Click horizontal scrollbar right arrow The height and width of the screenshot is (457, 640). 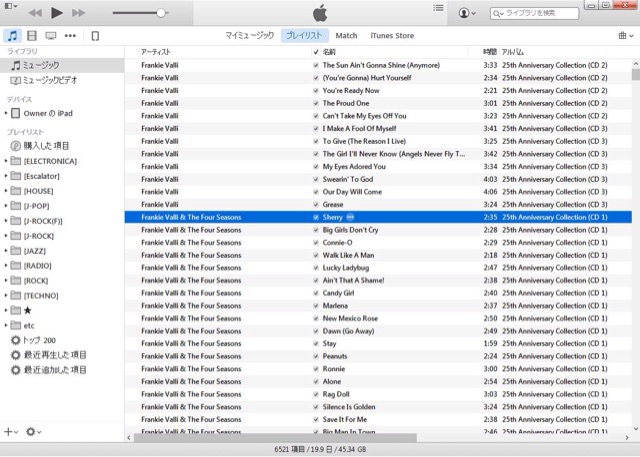click(x=627, y=438)
